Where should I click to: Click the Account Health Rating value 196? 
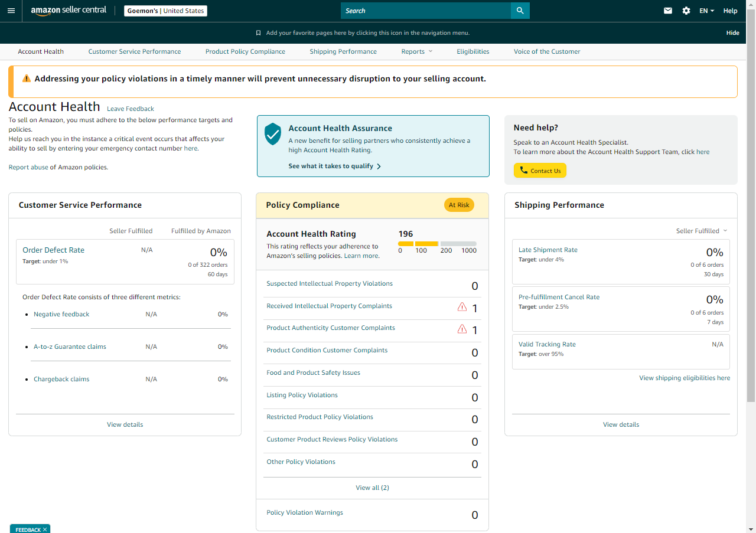pyautogui.click(x=406, y=234)
